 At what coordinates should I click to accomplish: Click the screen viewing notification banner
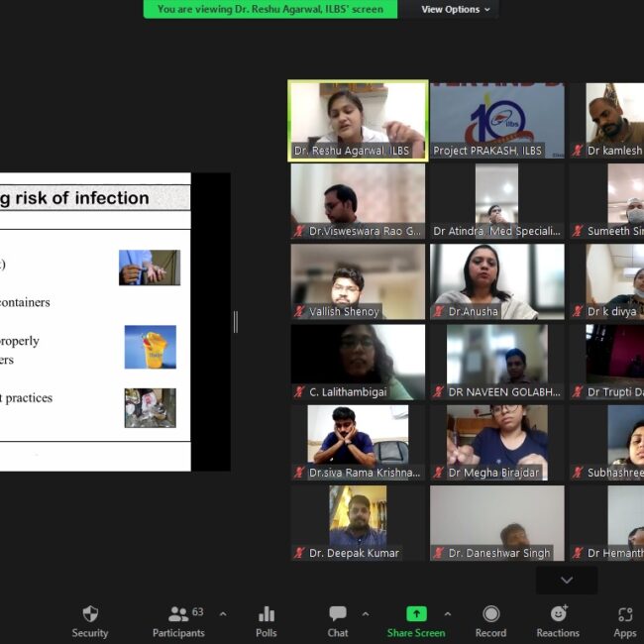[269, 9]
